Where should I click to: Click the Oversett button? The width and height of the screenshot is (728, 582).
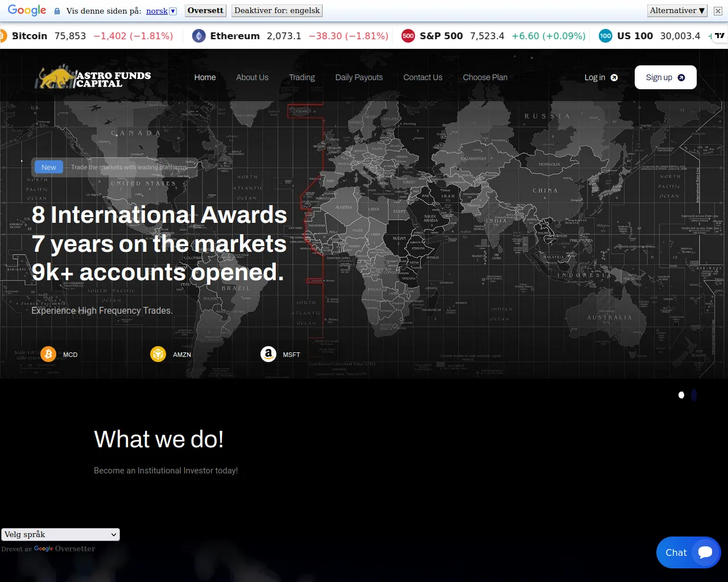pyautogui.click(x=205, y=11)
